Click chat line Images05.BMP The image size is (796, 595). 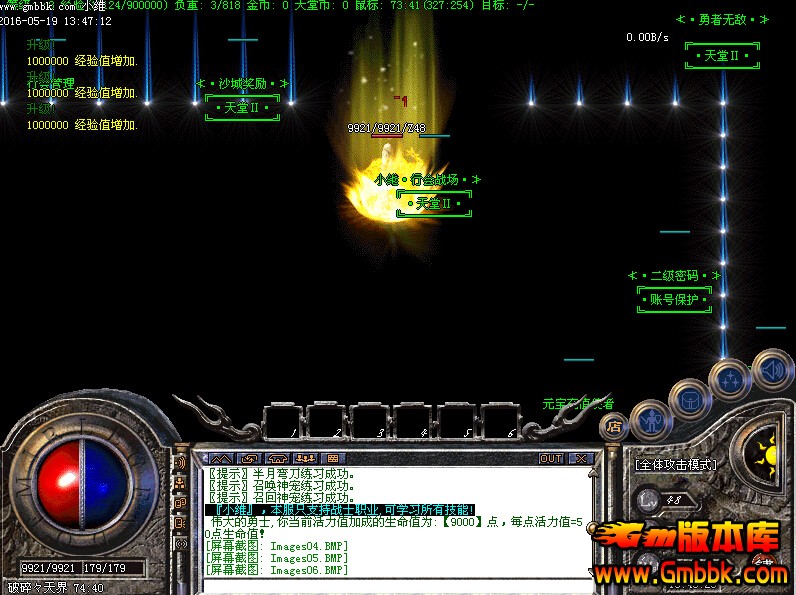[277, 558]
